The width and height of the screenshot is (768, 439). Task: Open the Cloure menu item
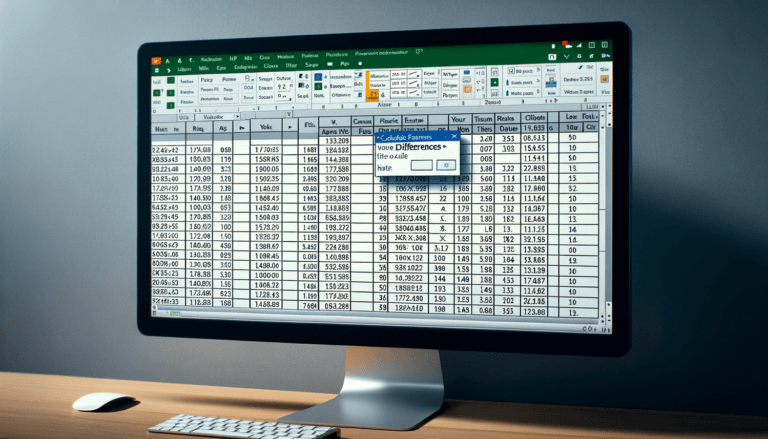[271, 66]
